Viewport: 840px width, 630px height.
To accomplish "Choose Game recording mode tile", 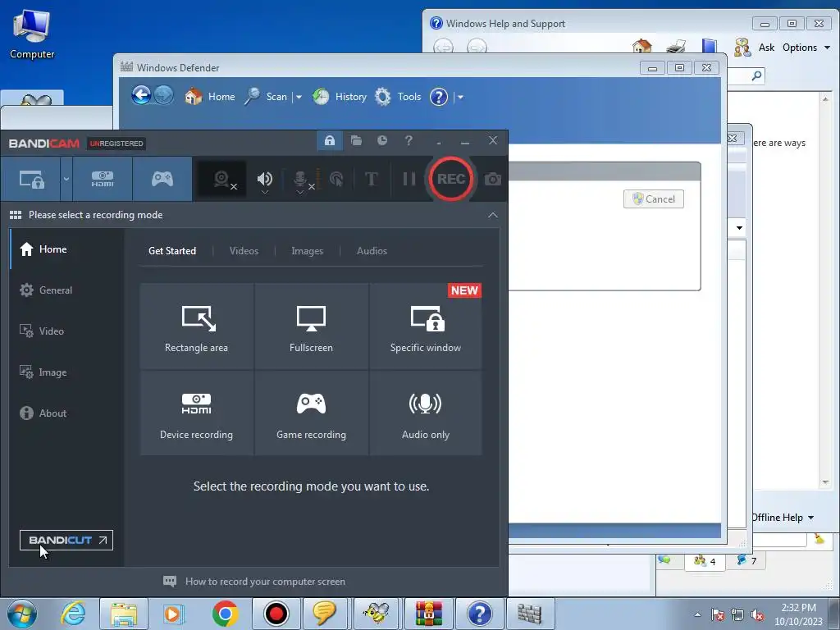I will (x=311, y=413).
